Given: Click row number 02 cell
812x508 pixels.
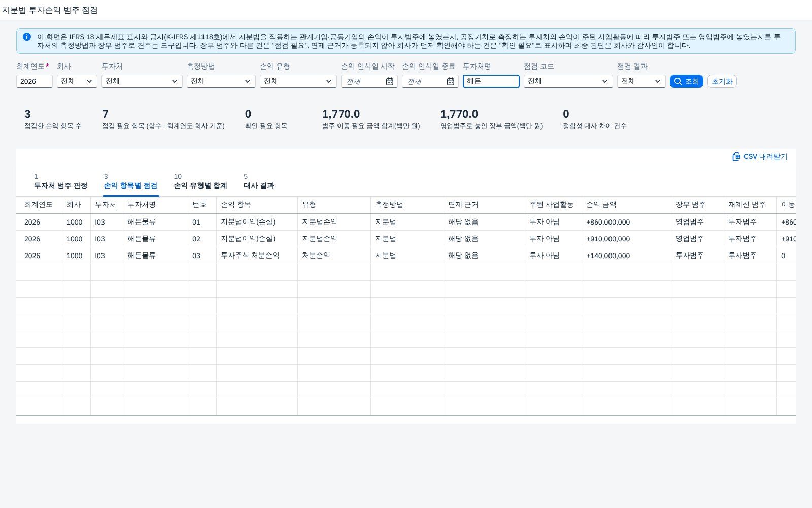Looking at the screenshot, I should (x=202, y=239).
